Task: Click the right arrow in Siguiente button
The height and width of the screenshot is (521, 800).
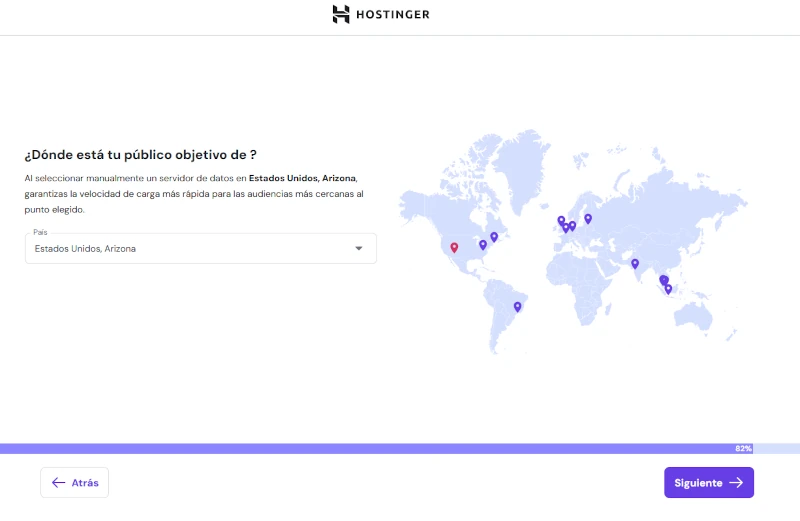Action: tap(736, 482)
